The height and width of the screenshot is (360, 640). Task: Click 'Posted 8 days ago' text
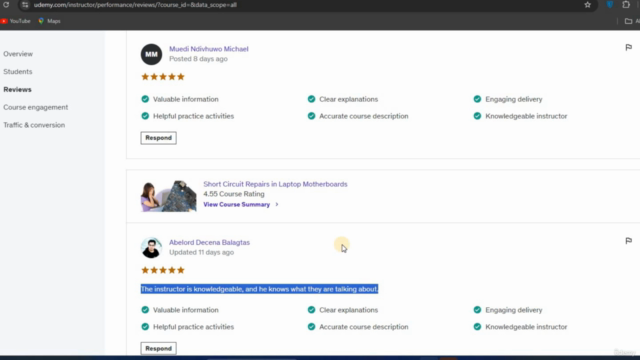tap(198, 59)
